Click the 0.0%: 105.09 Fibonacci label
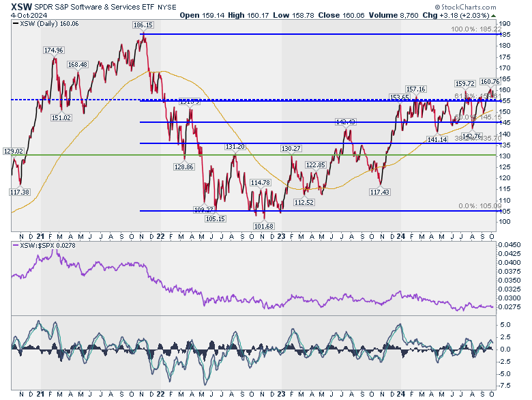This screenshot has height=400, width=532. click(x=479, y=206)
